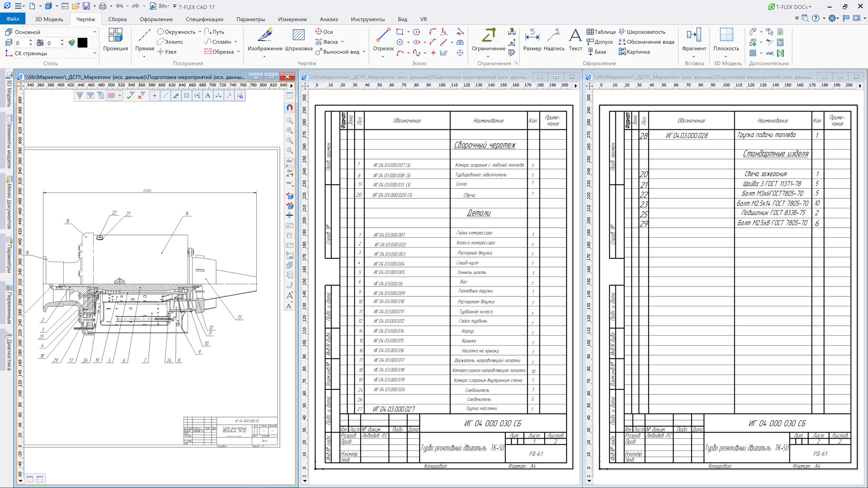
Task: Insert a Фрагмент fragment
Action: [x=694, y=39]
